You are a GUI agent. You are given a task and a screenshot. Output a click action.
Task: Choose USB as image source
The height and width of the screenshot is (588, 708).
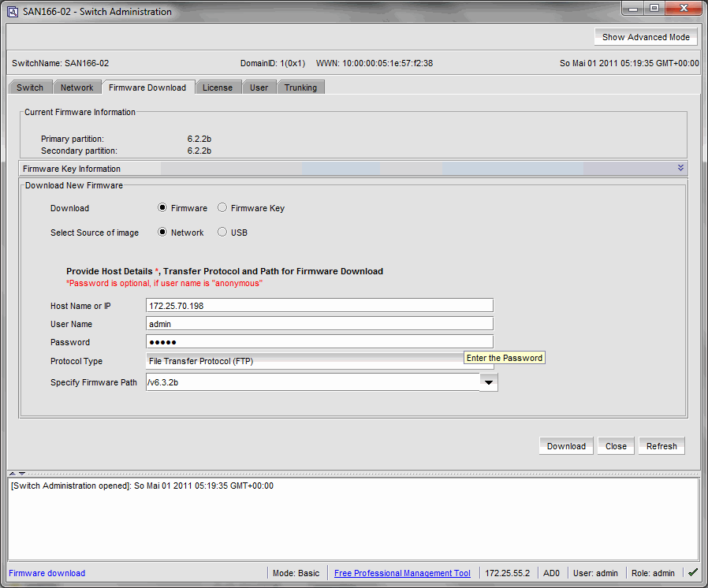point(222,233)
